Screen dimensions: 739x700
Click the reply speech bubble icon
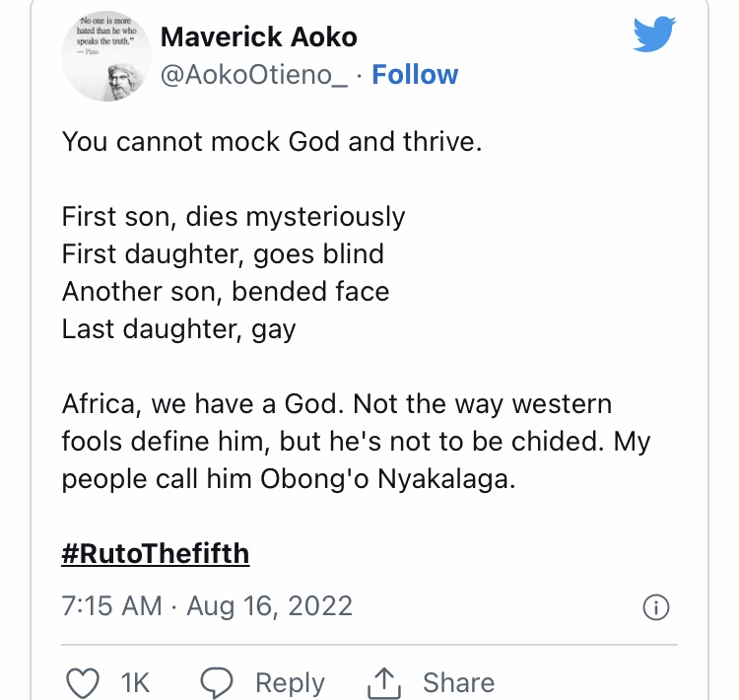click(x=217, y=682)
